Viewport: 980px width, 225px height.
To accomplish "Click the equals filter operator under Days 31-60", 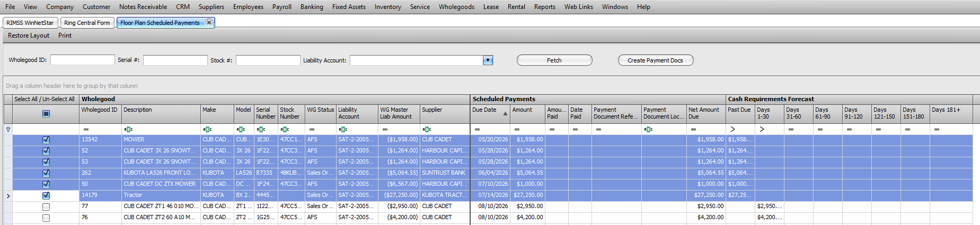I will pos(791,129).
